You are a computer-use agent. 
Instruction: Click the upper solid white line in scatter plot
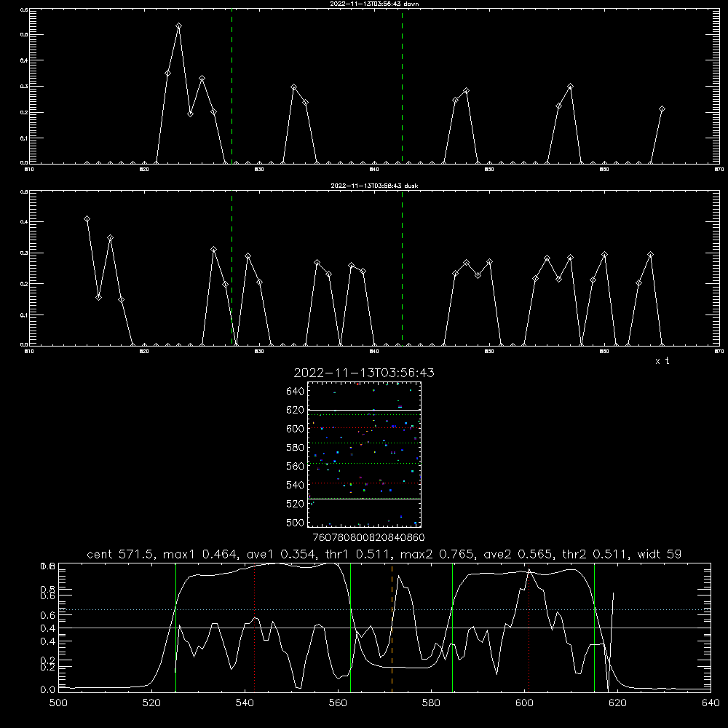tap(365, 411)
